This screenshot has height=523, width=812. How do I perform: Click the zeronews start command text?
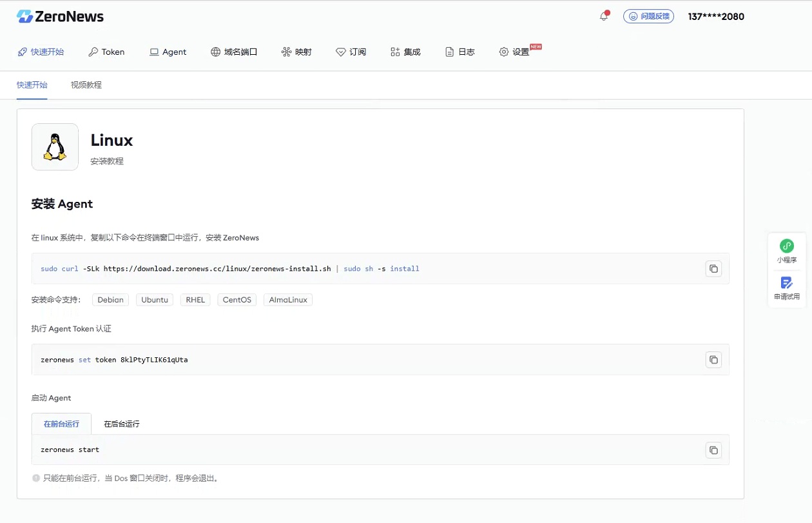(x=70, y=449)
